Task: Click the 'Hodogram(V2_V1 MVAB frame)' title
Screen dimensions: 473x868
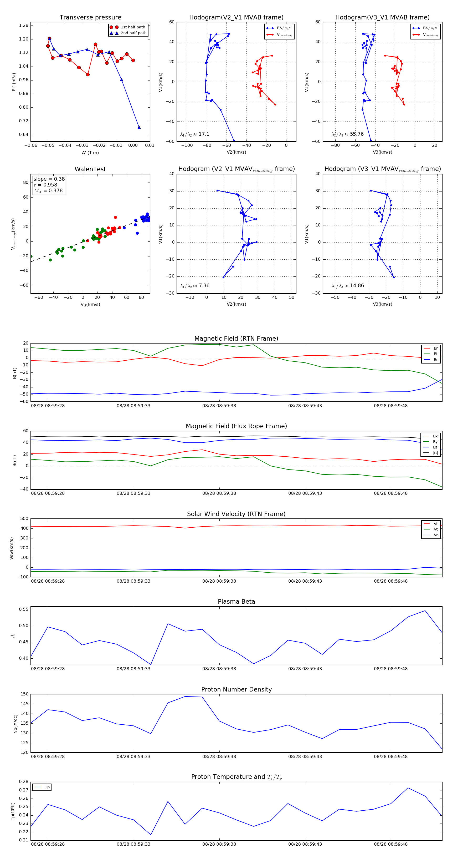Action: (x=236, y=18)
